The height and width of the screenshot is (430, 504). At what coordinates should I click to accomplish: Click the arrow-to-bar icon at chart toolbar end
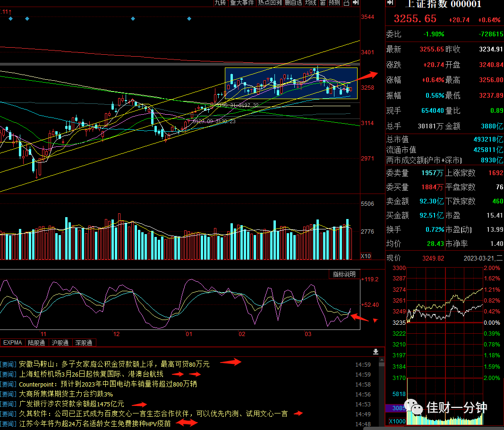click(356, 3)
